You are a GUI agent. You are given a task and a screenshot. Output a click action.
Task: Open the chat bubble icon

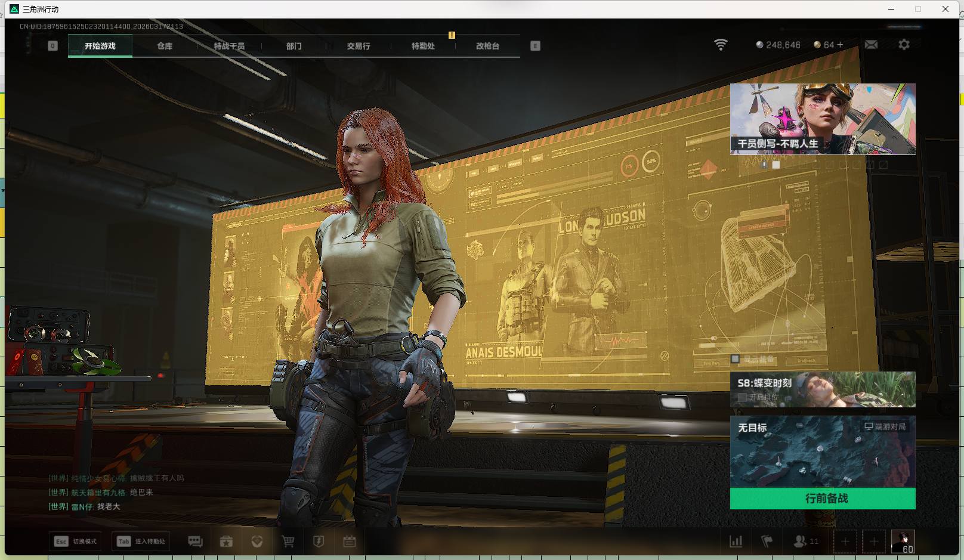[x=195, y=541]
